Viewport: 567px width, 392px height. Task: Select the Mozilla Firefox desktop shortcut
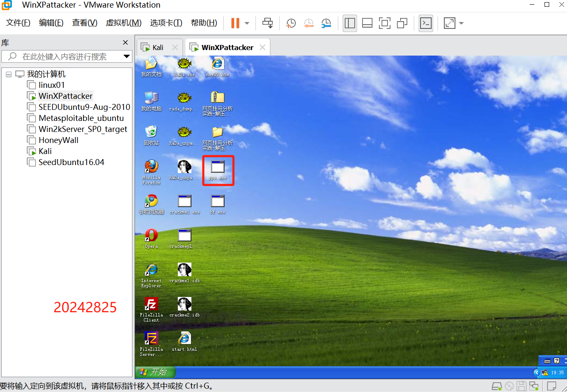point(151,172)
